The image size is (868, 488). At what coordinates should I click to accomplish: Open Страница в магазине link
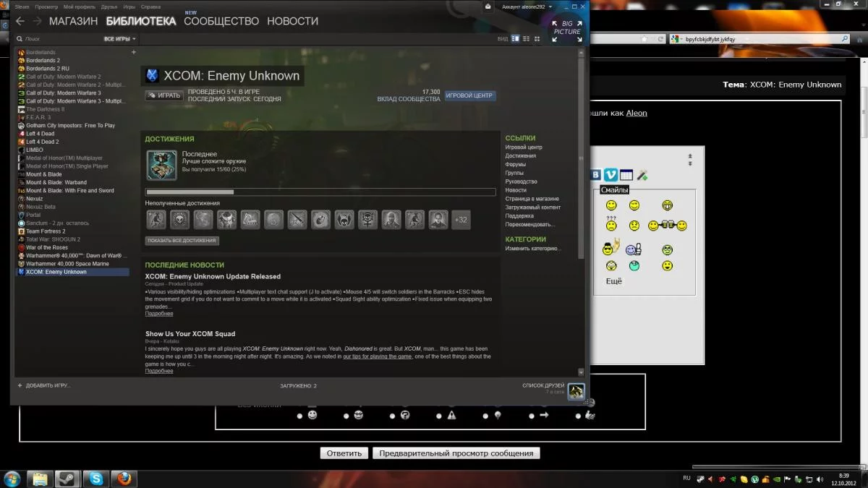coord(532,199)
